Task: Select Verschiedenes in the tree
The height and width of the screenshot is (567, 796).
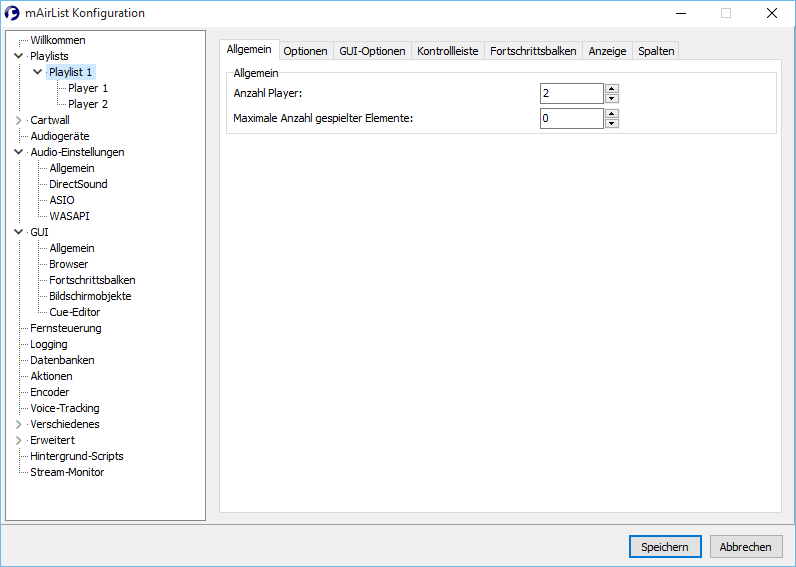Action: [64, 424]
